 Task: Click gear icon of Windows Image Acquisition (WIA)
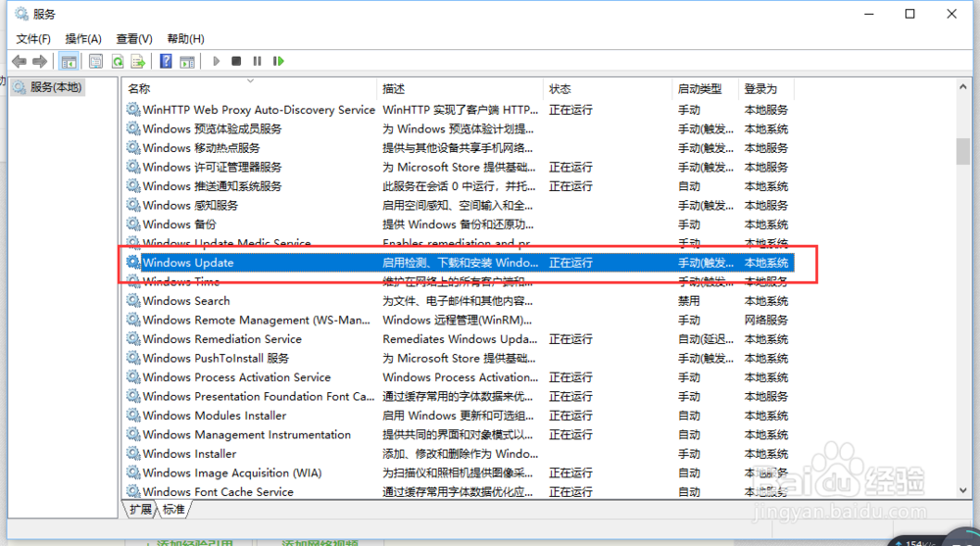[133, 472]
